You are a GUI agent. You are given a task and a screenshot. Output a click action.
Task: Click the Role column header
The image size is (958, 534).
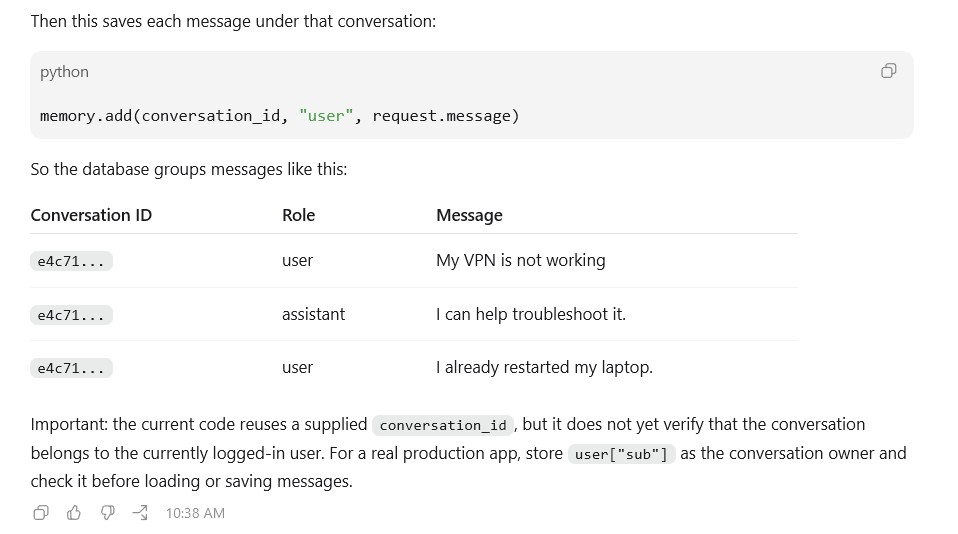coord(298,215)
